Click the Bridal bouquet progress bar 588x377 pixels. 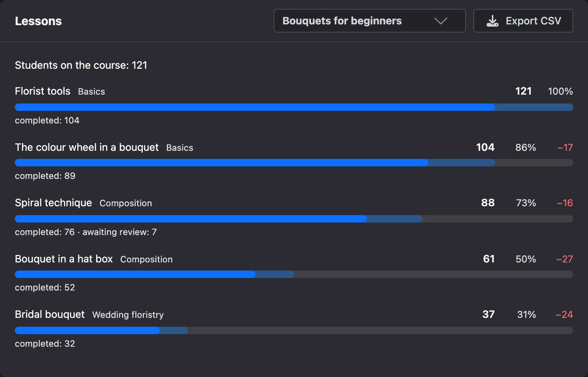click(x=294, y=330)
